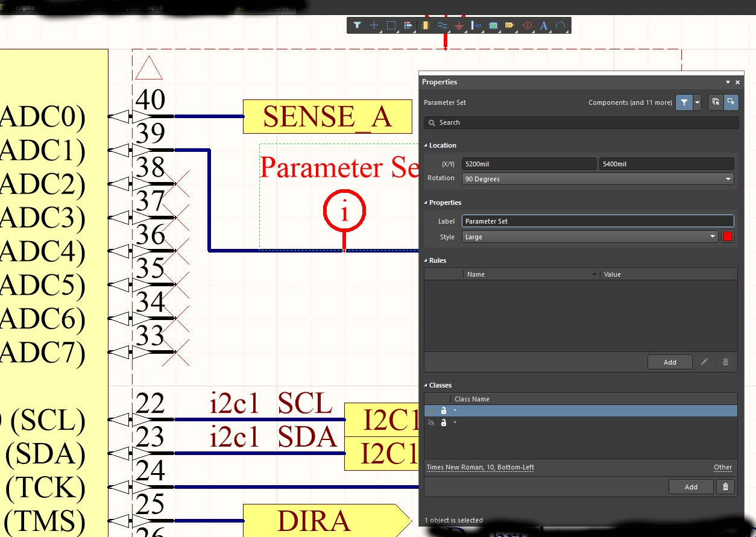Select the SENSE_A port on the schematic
Viewport: 756px width, 537px height.
(x=327, y=116)
